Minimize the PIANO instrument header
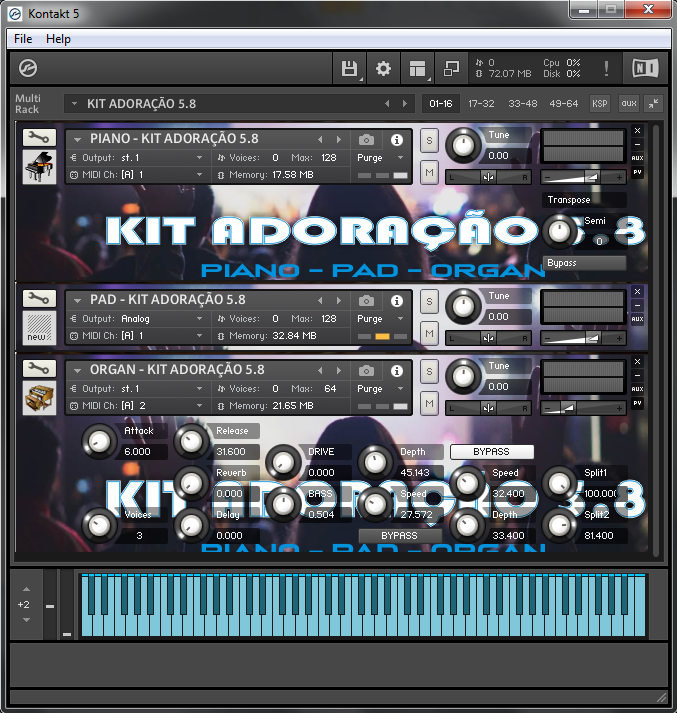The image size is (677, 713). (637, 145)
